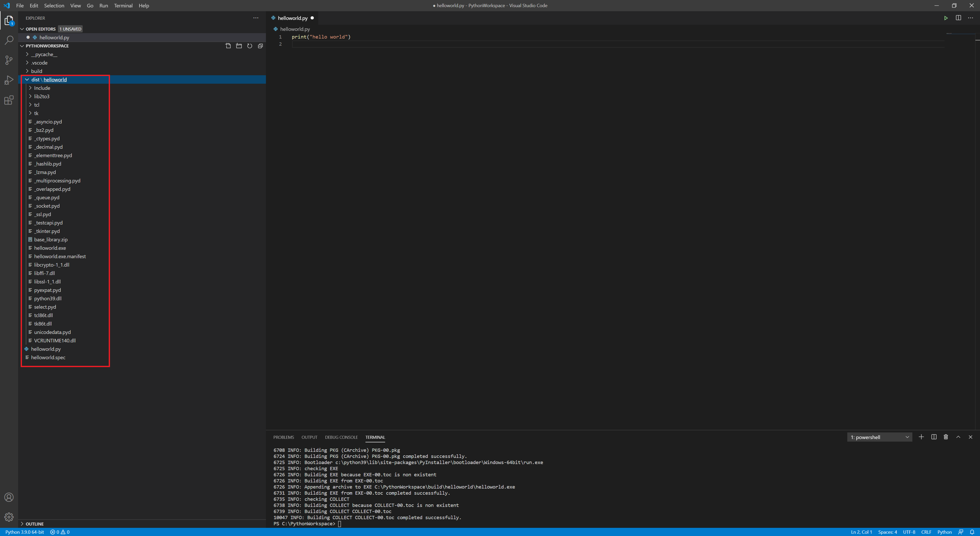Open the powershell terminal selector dropdown
The image size is (980, 536).
point(879,437)
